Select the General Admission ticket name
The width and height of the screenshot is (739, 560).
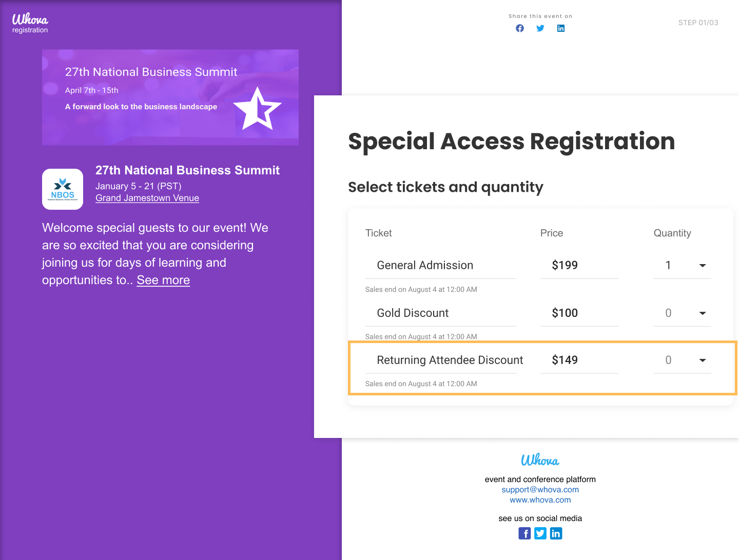coord(425,265)
